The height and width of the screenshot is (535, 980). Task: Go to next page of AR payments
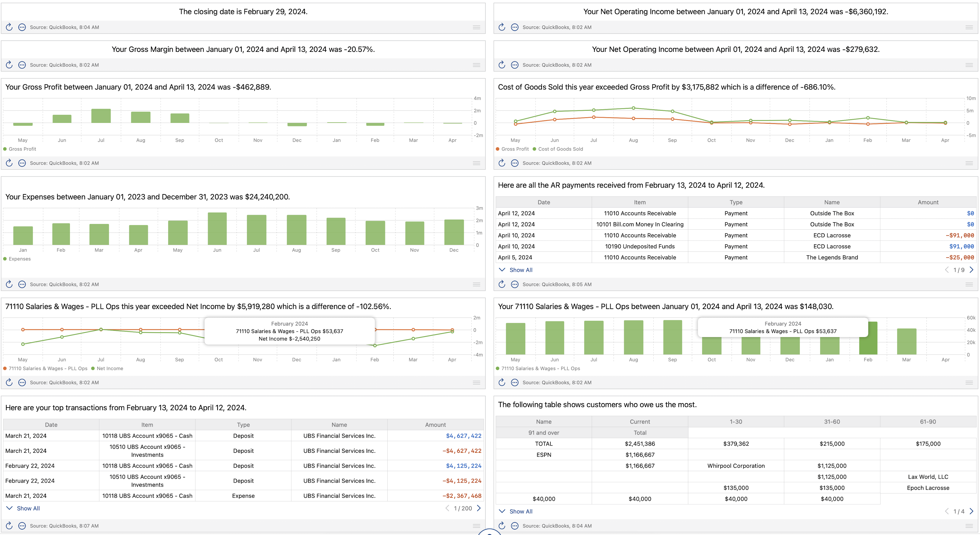(971, 270)
